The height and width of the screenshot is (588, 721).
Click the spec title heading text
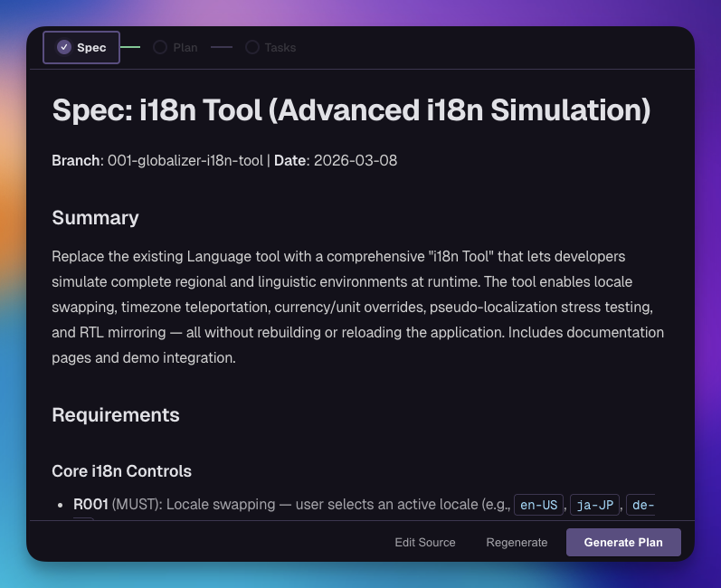pyautogui.click(x=351, y=110)
